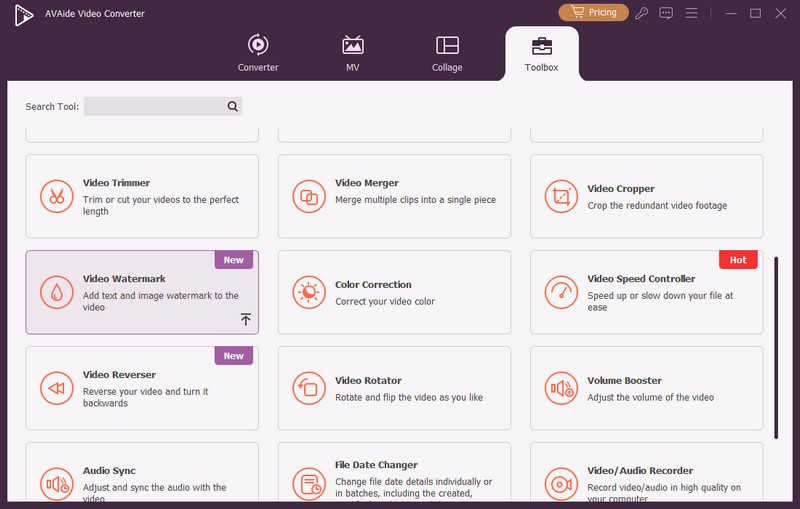Switch to the MV tab
Viewport: 800px width, 509px height.
(x=352, y=53)
